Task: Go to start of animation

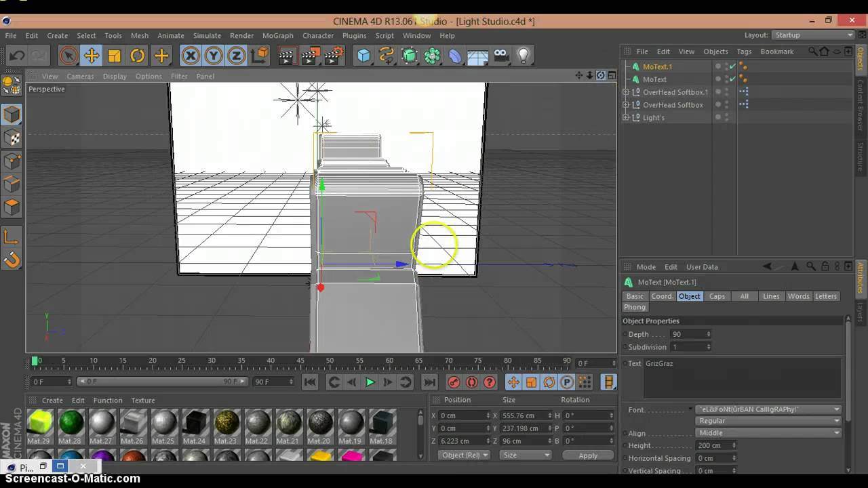Action: (310, 382)
